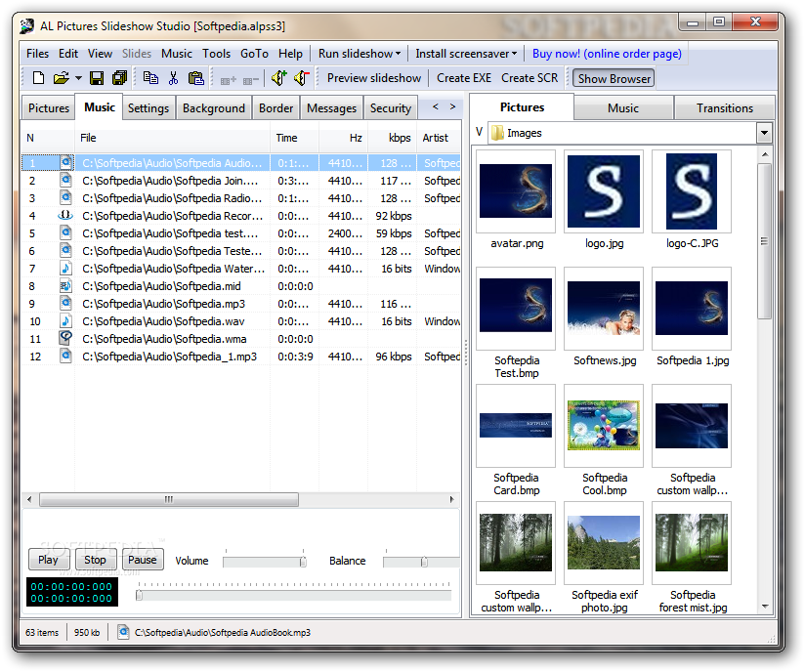Switch to the Background tab

click(214, 108)
